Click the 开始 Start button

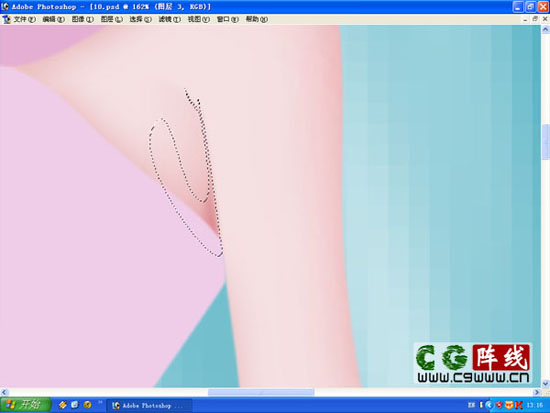coord(26,405)
